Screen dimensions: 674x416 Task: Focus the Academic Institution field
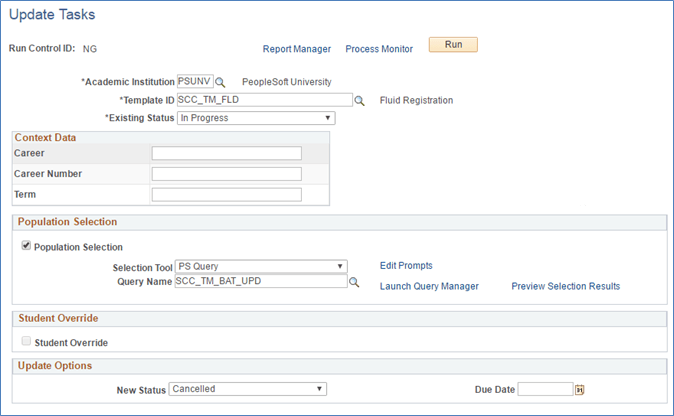195,81
